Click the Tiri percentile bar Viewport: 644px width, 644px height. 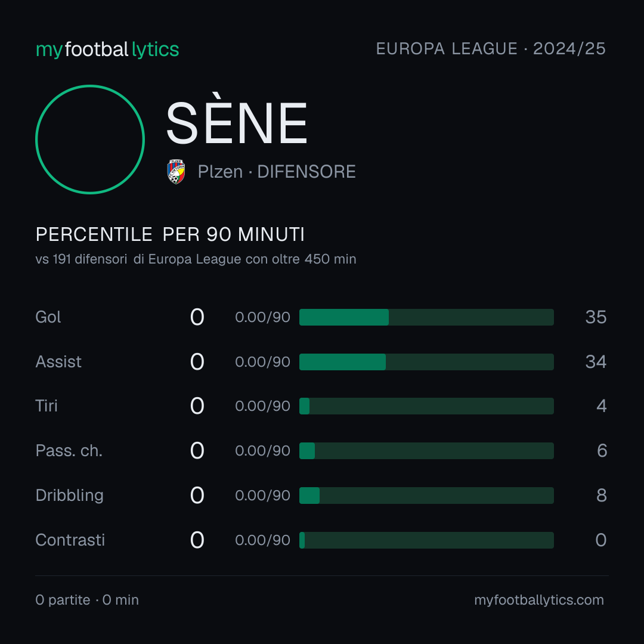[x=426, y=406]
